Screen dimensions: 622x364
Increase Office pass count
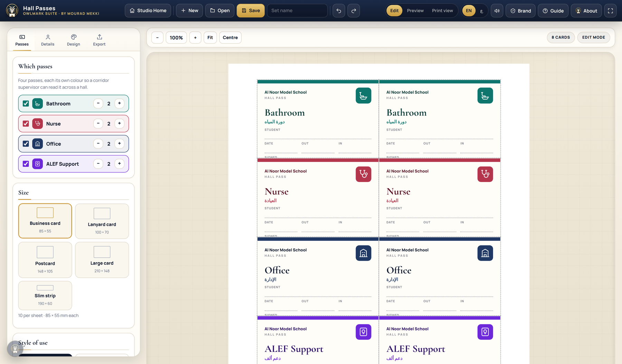[x=119, y=143]
